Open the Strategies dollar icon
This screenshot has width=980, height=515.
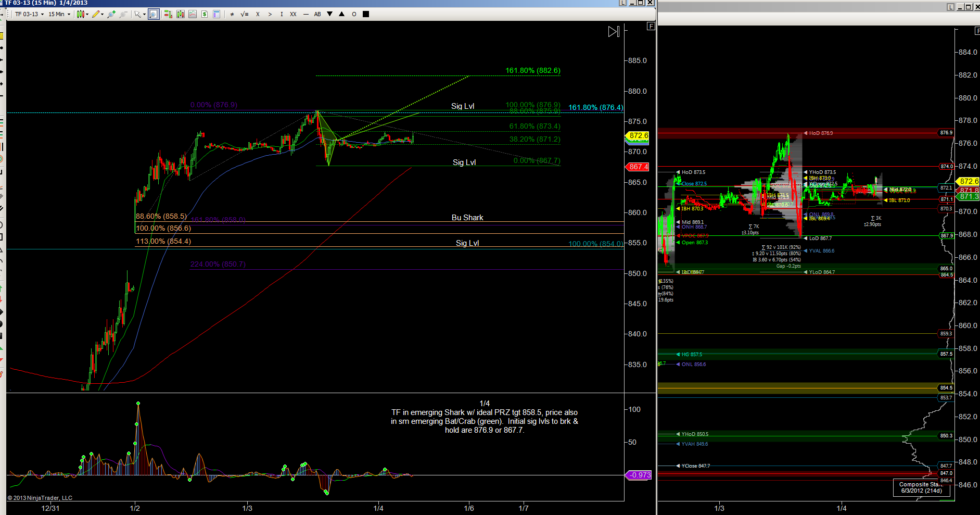point(205,14)
